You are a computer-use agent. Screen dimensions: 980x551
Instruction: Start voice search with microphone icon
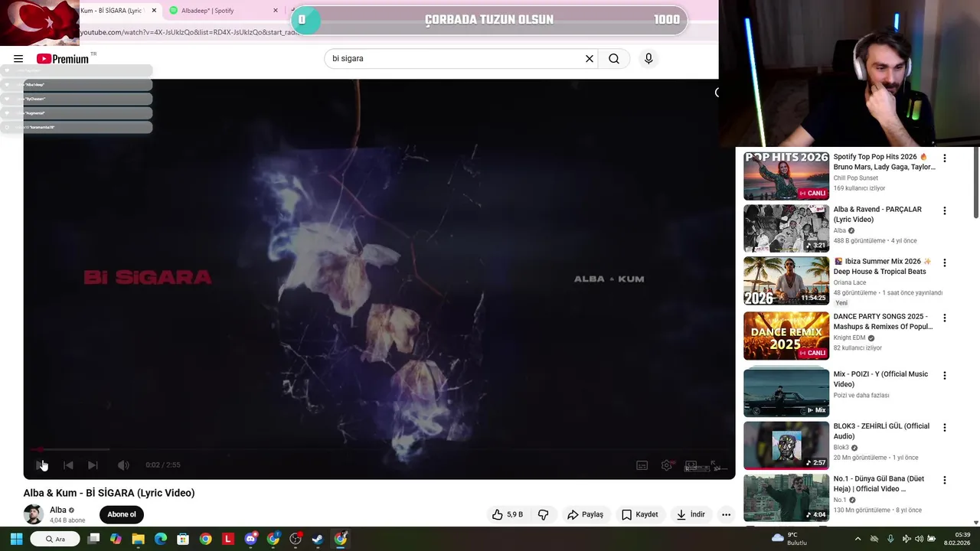[648, 59]
